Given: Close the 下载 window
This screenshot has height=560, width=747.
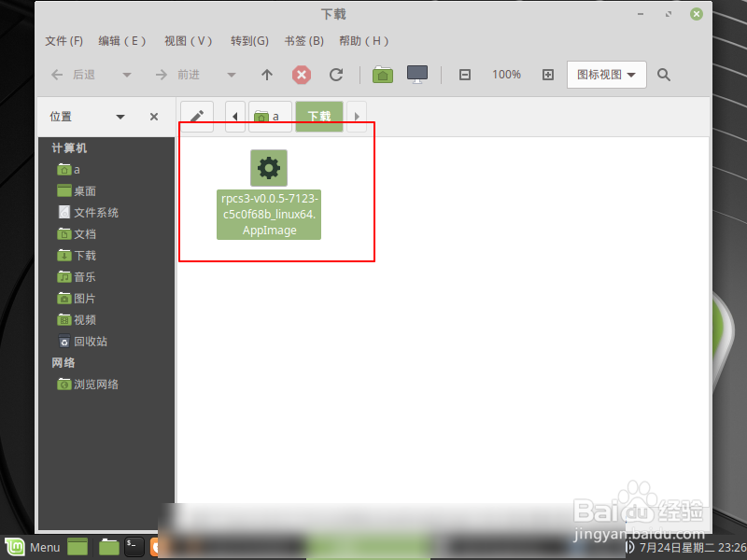Looking at the screenshot, I should coord(696,14).
